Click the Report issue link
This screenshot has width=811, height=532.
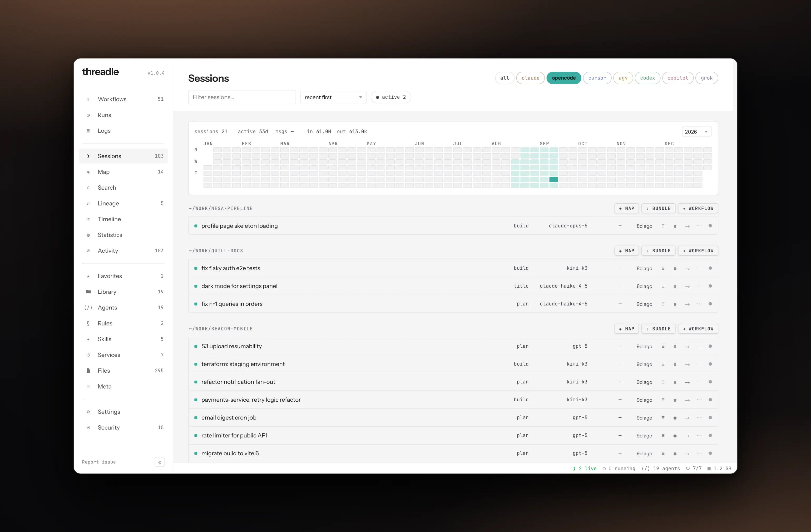point(99,462)
